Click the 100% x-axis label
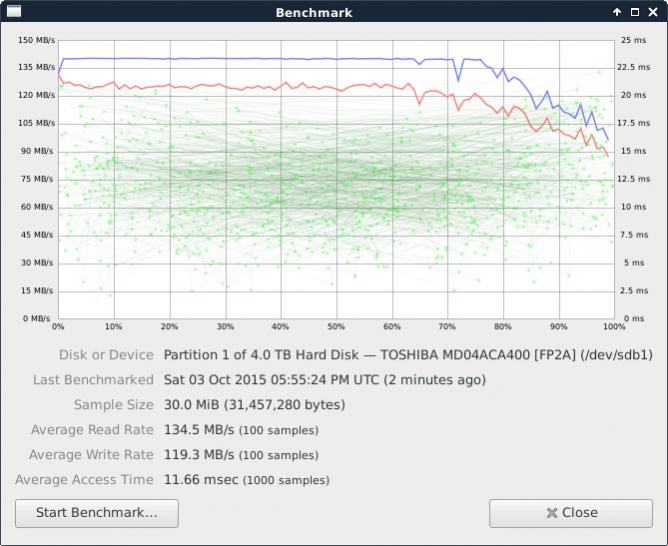 pyautogui.click(x=614, y=327)
